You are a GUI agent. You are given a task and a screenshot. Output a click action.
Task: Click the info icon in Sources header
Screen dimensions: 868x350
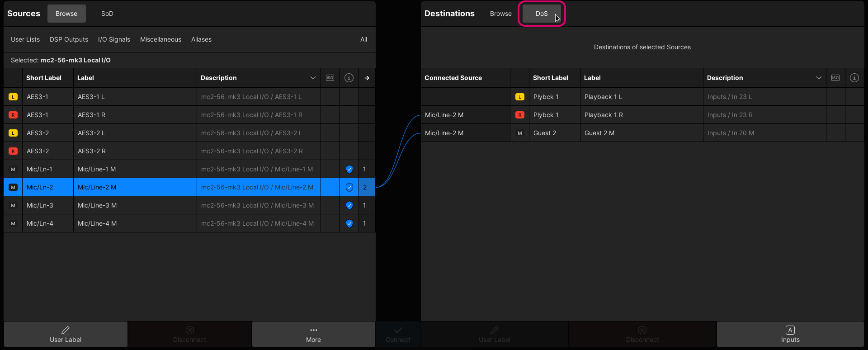pyautogui.click(x=349, y=78)
